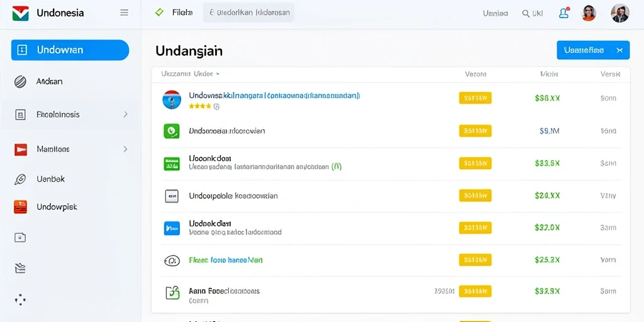Viewport: 644px width, 322px height.
Task: Click the pen icon beside Uenbek
Action: click(x=20, y=179)
